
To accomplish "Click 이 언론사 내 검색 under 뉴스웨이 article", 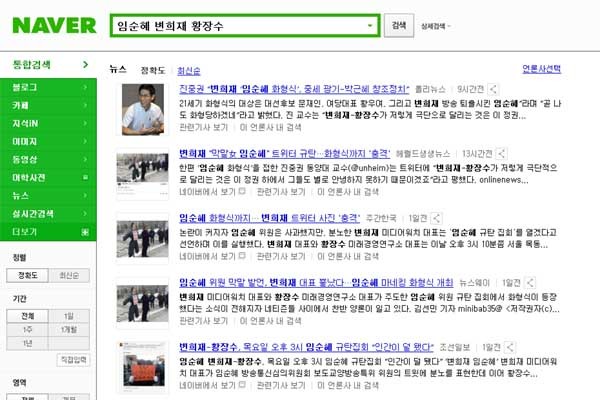I will coord(271,320).
